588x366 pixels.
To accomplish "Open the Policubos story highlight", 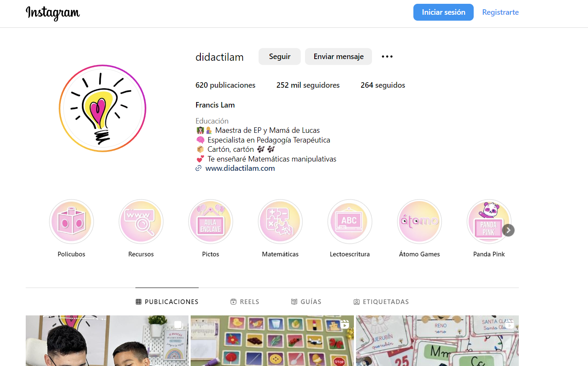I will (71, 222).
